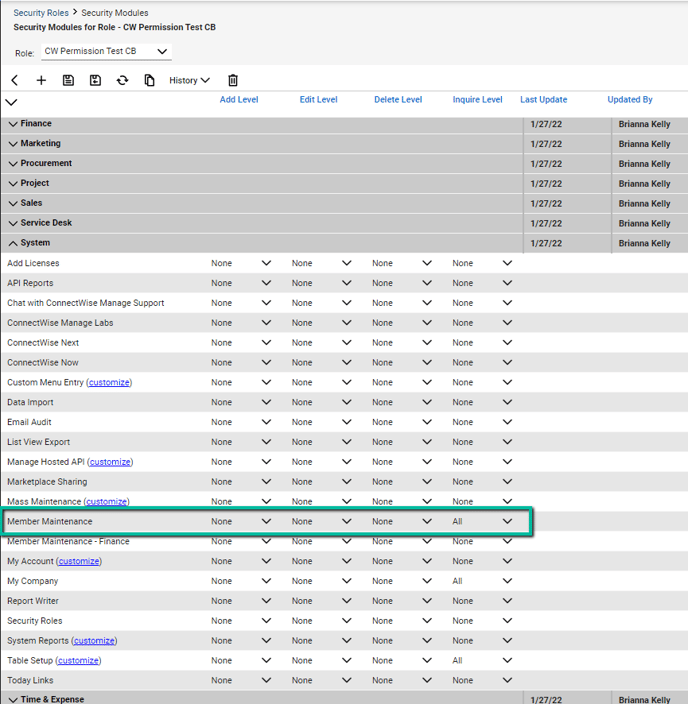
Task: Open the Role selector CW Permission Test CB
Action: pos(106,51)
